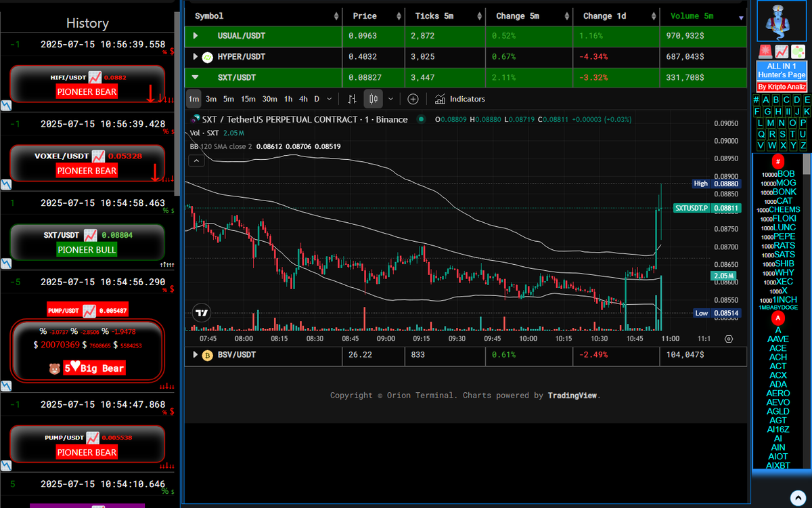This screenshot has width=812, height=508.
Task: Click the Big Bear label
Action: pos(94,368)
